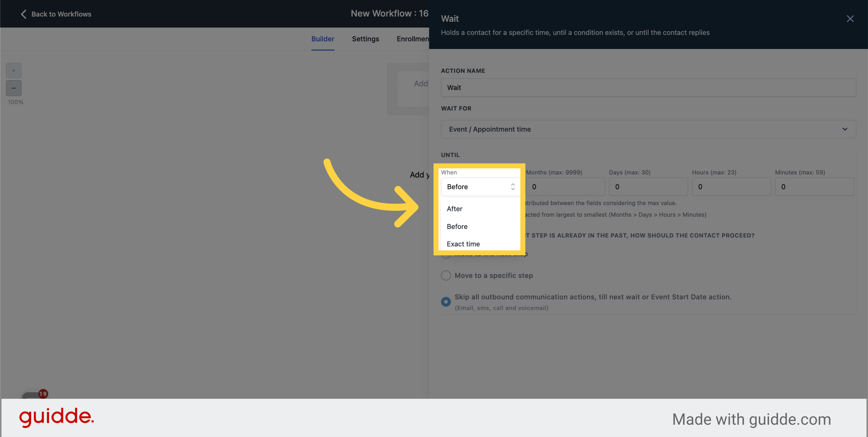Screen dimensions: 868x437
Task: Click the back chevron beside Back to Workflows
Action: (23, 14)
